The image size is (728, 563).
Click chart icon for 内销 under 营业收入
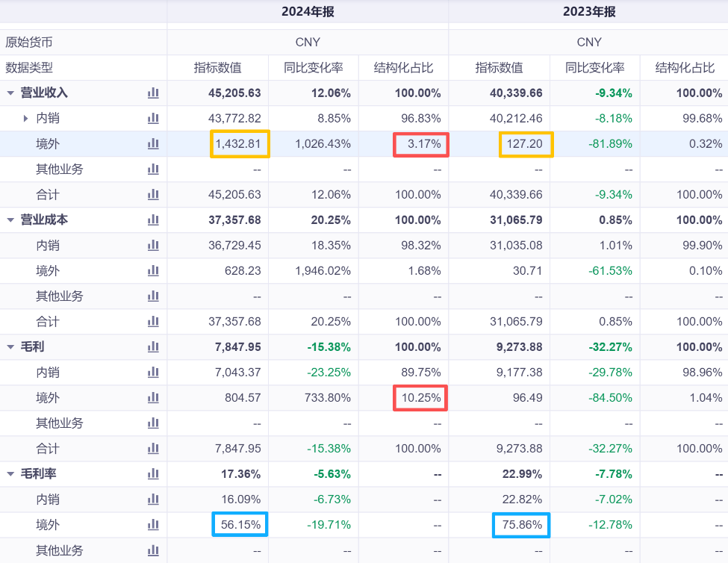[x=153, y=118]
